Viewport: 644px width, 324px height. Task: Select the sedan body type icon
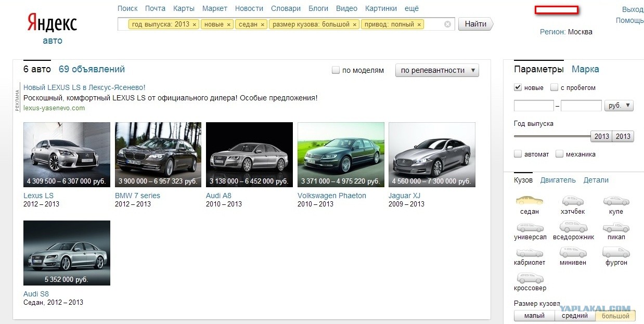[529, 201]
